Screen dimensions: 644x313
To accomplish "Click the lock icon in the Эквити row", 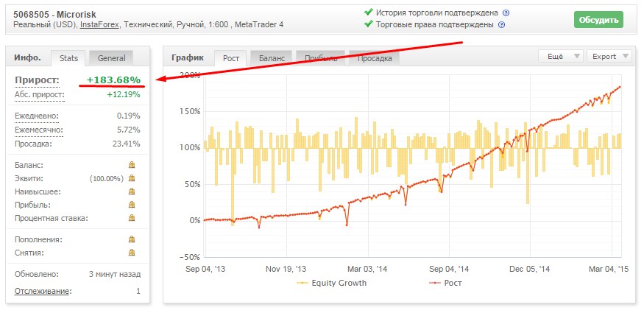I will coord(132,178).
